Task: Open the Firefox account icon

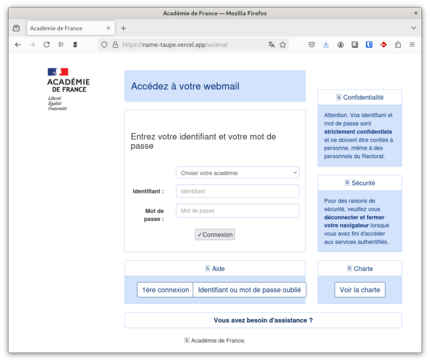Action: point(340,44)
